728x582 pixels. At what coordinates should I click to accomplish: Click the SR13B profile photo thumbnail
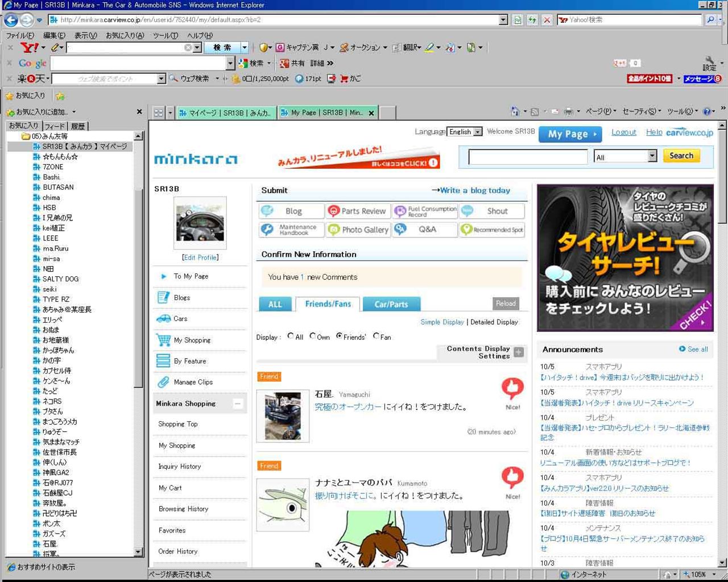pos(200,223)
